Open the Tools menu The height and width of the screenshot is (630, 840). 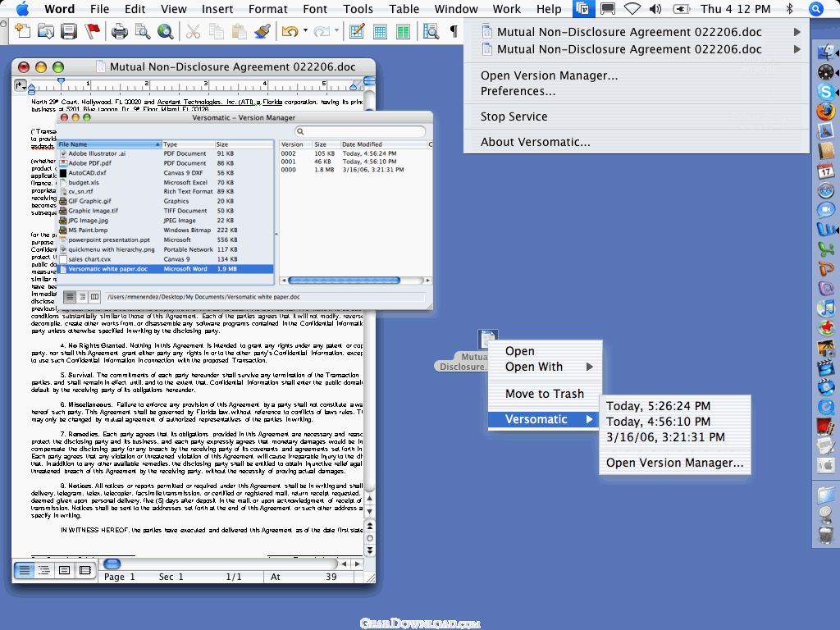pyautogui.click(x=358, y=8)
